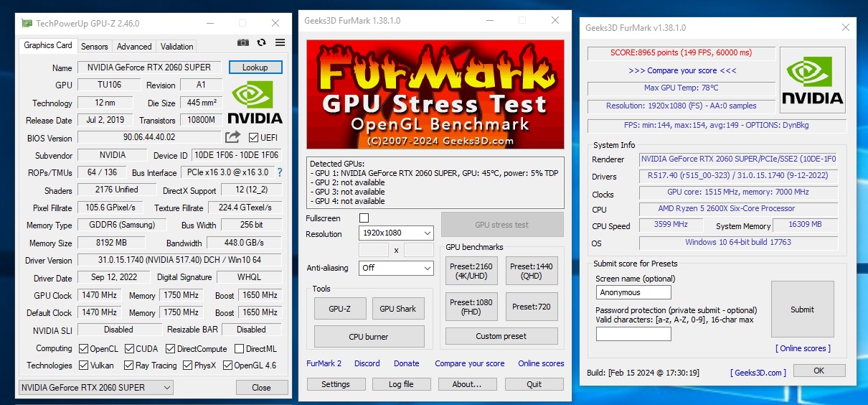Click the About... button

click(x=467, y=384)
